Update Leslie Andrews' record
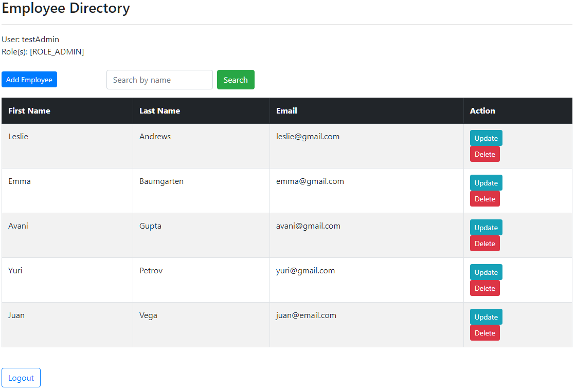The image size is (575, 392). [486, 138]
